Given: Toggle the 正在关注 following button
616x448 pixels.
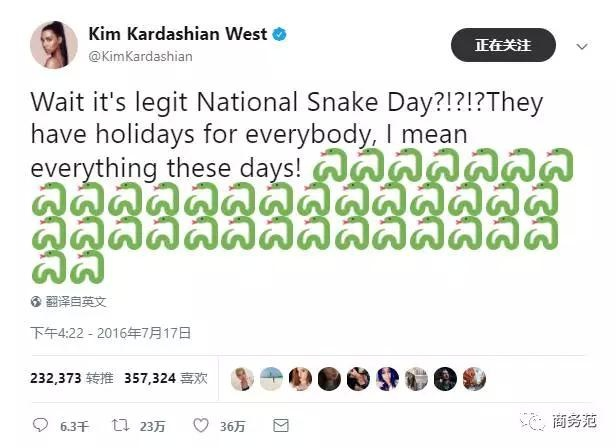Looking at the screenshot, I should pos(503,45).
